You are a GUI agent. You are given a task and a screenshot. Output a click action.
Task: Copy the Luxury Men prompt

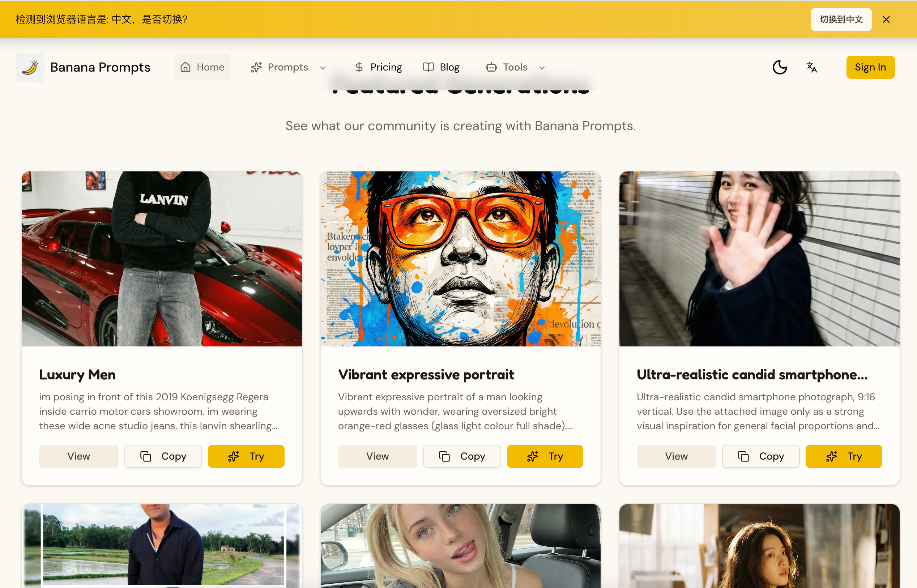[163, 456]
